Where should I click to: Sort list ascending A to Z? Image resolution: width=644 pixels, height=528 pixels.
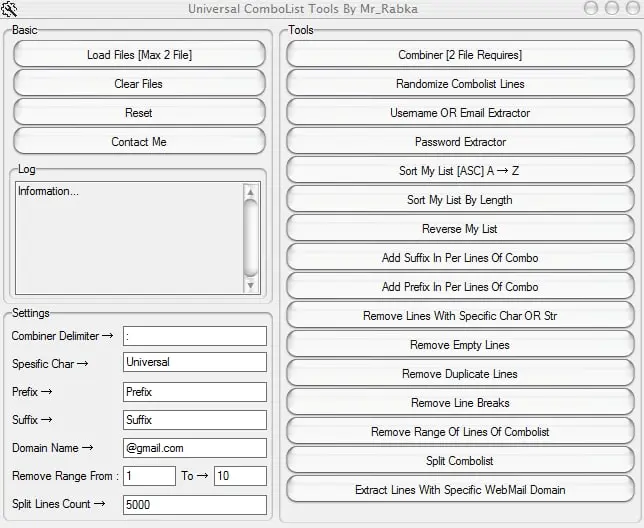tap(460, 170)
